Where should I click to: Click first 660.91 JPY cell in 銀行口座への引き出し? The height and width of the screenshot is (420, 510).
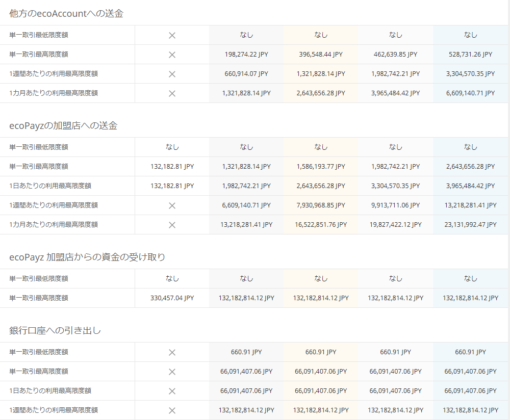tap(246, 352)
